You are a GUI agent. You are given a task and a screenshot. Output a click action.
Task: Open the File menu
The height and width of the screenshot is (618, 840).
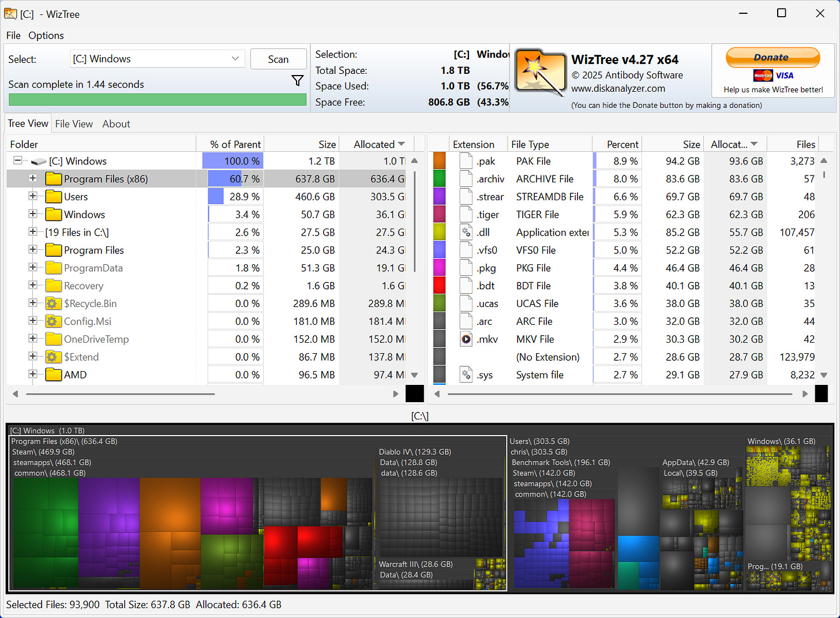click(x=13, y=35)
